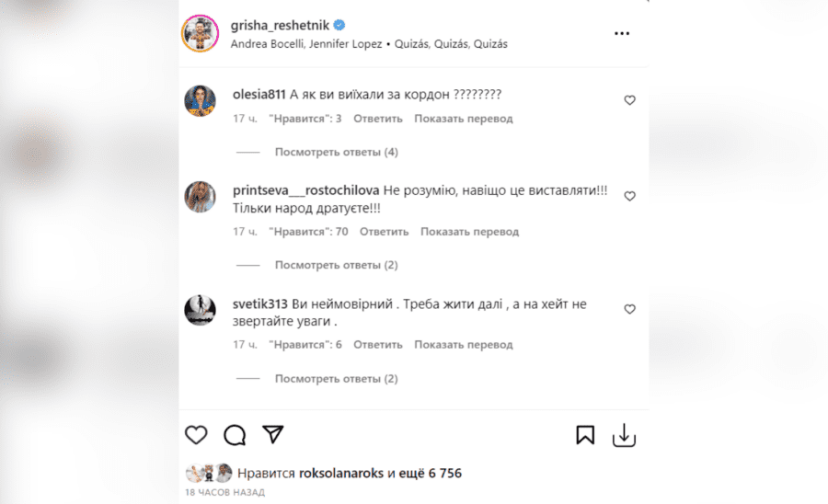
Task: Open grisha_reshetnik username link
Action: [280, 26]
